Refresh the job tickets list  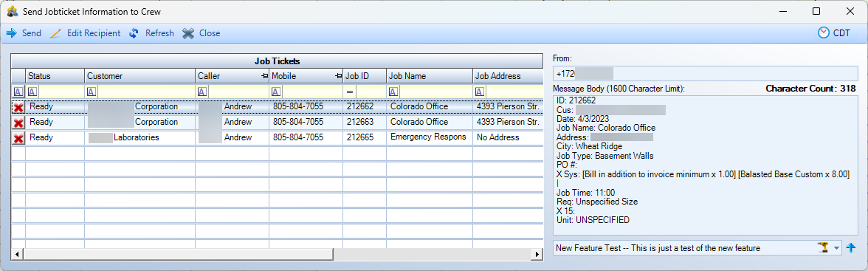click(x=151, y=33)
